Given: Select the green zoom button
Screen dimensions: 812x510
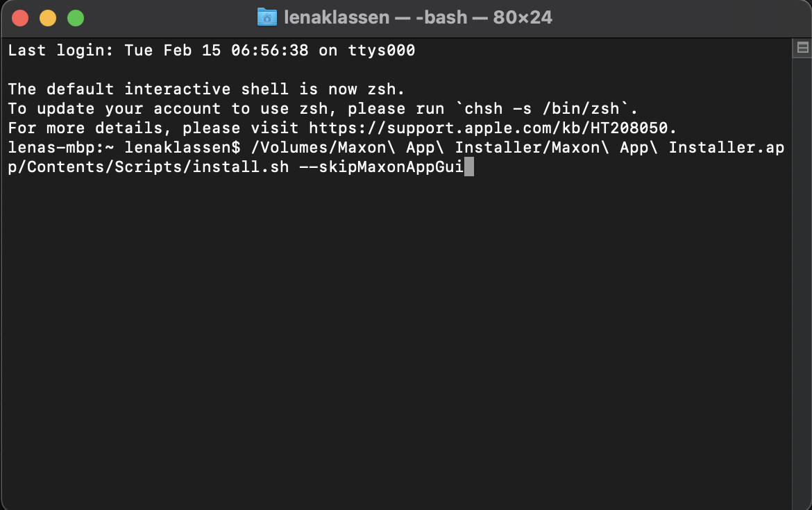Looking at the screenshot, I should pyautogui.click(x=75, y=18).
